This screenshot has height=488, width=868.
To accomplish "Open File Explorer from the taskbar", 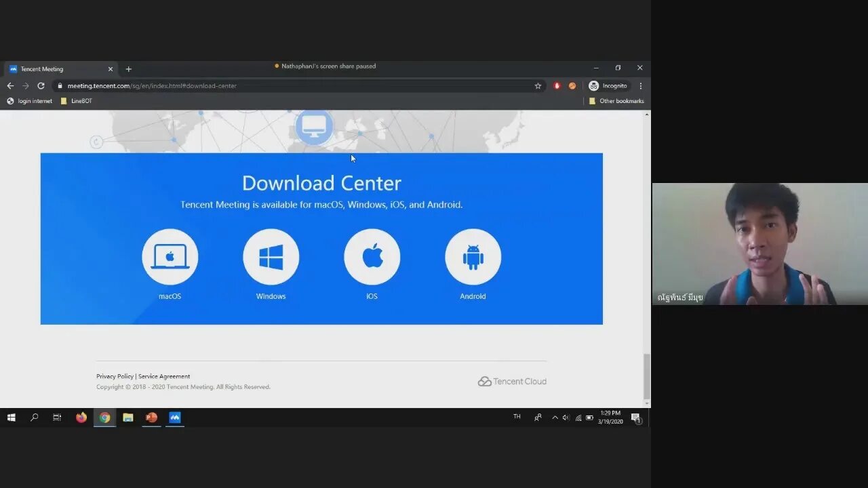I will (127, 418).
